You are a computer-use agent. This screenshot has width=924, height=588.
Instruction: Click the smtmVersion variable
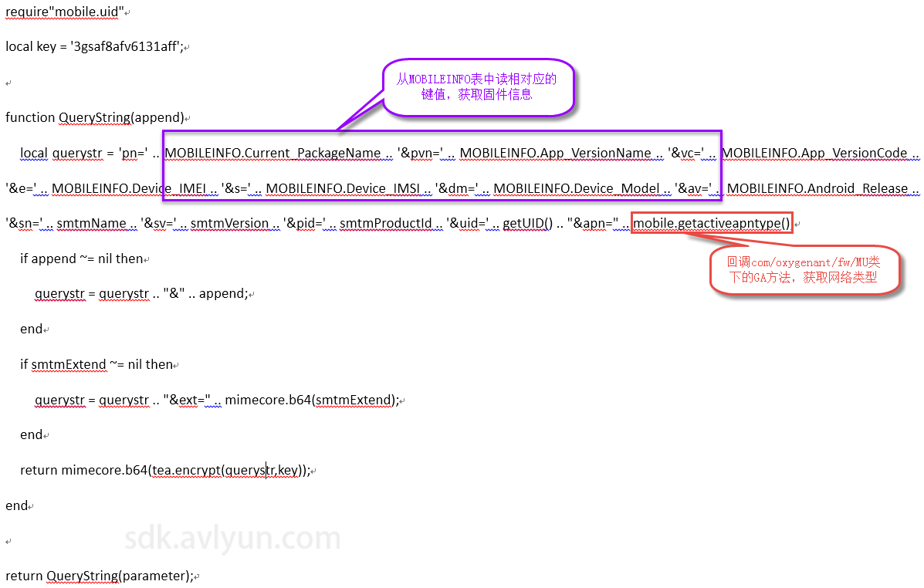(x=229, y=223)
